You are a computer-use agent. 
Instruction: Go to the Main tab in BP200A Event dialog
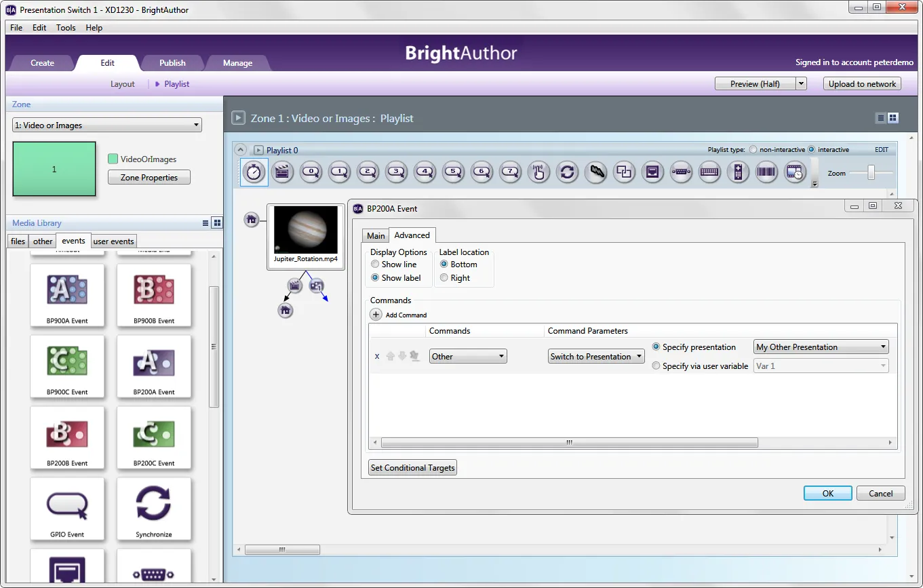(x=376, y=236)
